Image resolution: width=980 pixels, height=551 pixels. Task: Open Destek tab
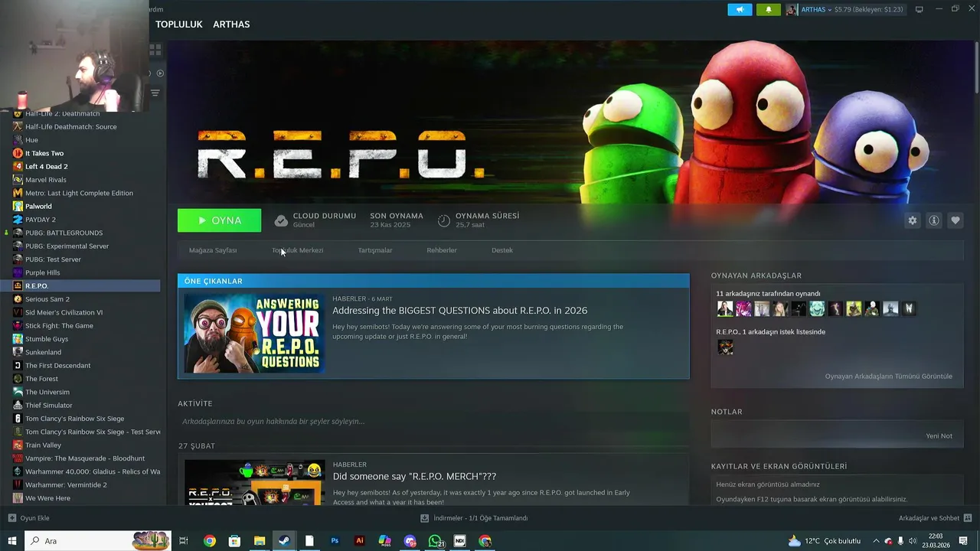(502, 250)
